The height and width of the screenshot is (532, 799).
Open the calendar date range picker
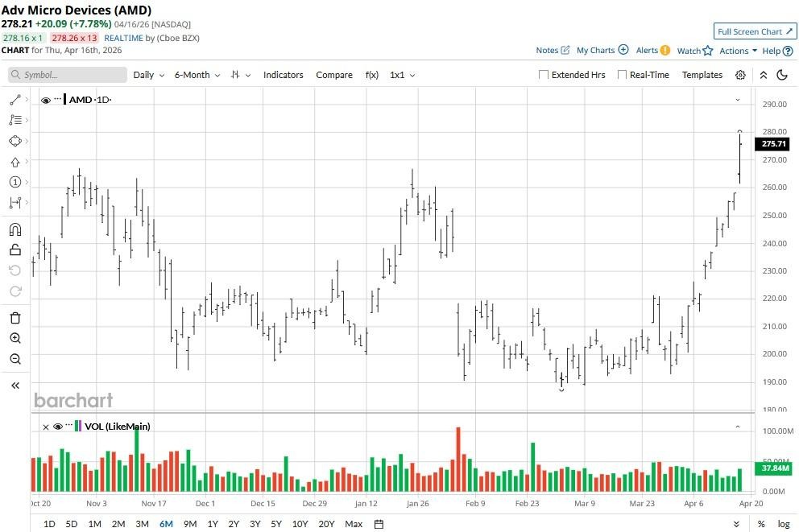point(379,524)
